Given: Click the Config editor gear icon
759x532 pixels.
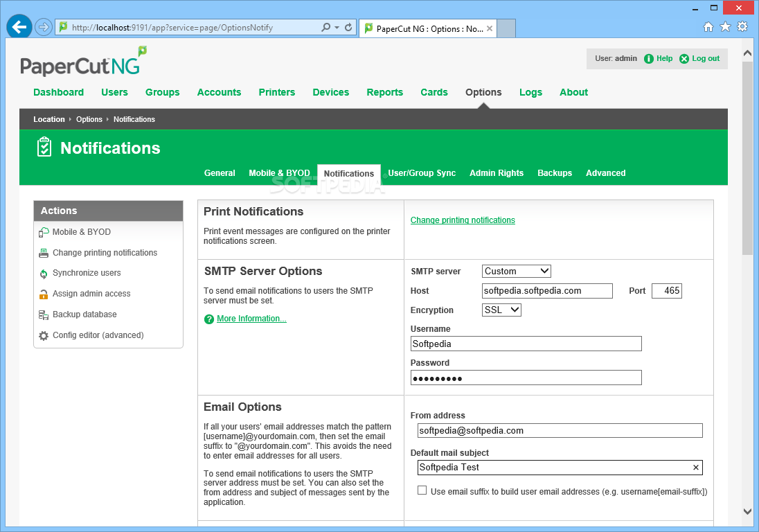Looking at the screenshot, I should pyautogui.click(x=44, y=335).
